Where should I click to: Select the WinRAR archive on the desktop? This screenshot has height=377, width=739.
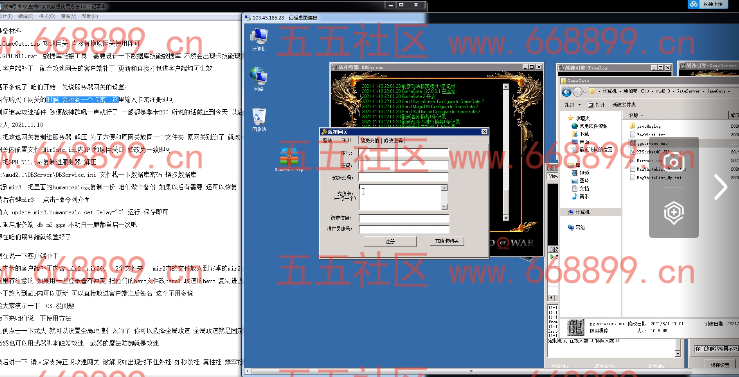pyautogui.click(x=288, y=157)
